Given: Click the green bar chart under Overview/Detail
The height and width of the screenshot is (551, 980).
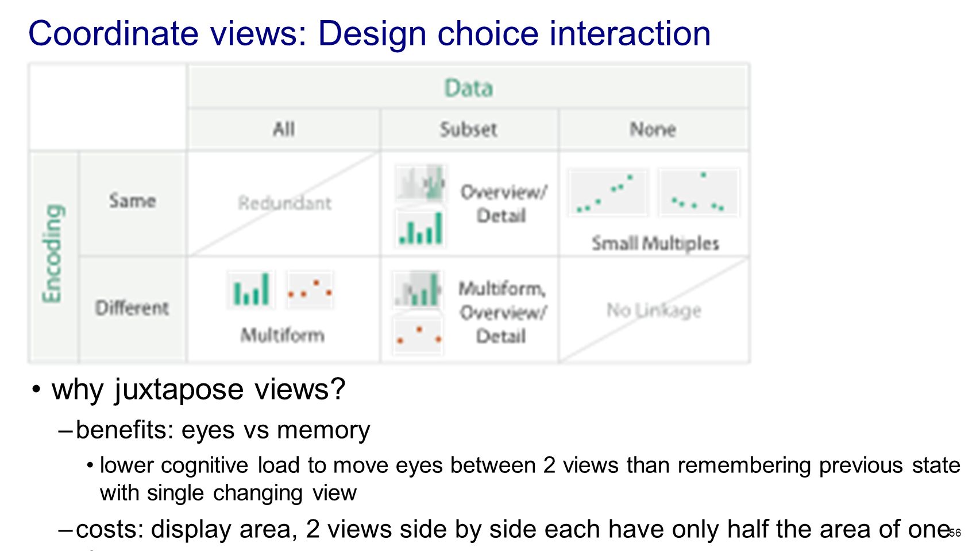Looking at the screenshot, I should point(420,228).
